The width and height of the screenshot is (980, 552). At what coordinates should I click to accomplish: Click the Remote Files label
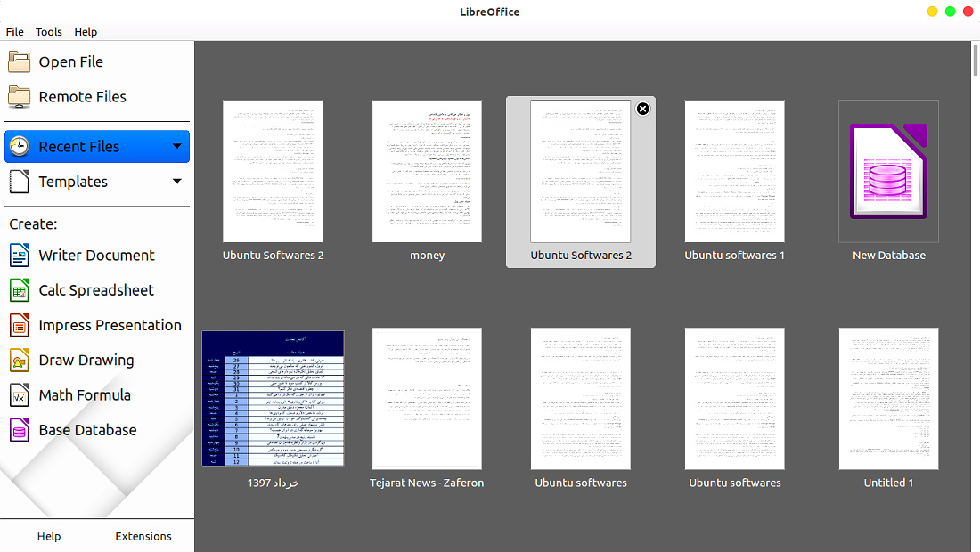[83, 97]
